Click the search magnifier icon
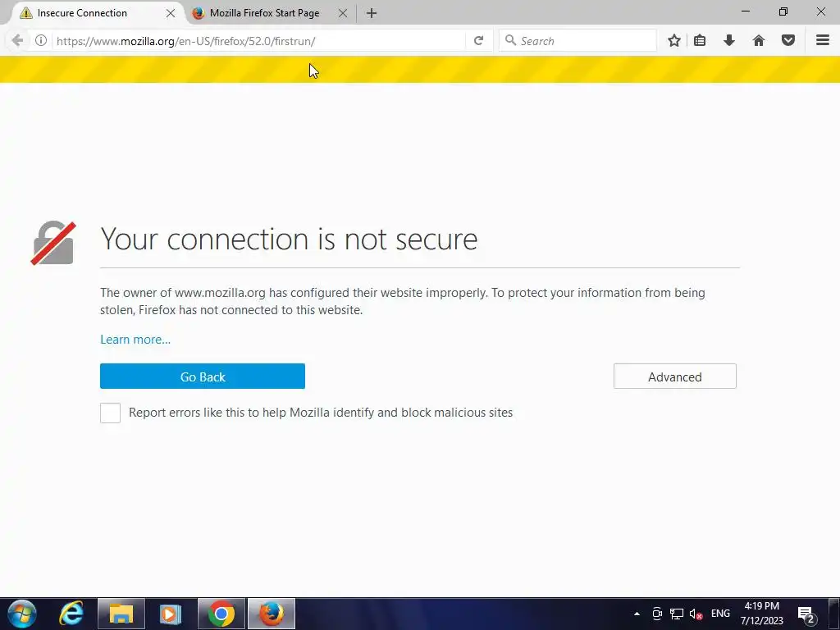 coord(510,40)
